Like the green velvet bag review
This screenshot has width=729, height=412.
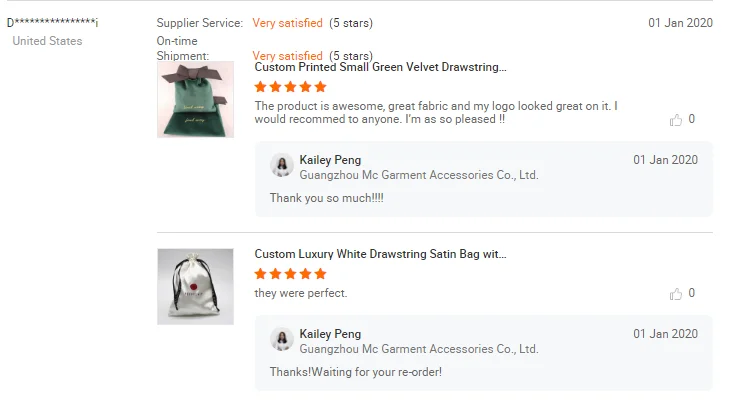click(x=676, y=120)
